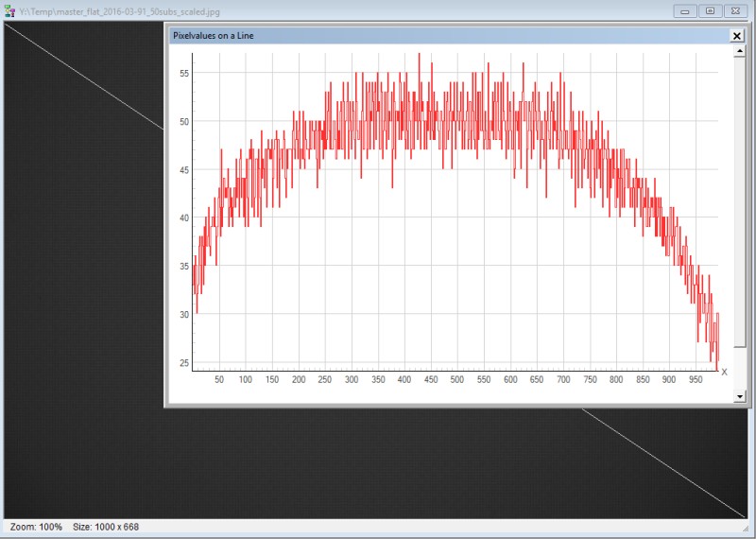Viewport: 756px width, 539px height.
Task: Maximize the master_flat image window
Action: pos(709,10)
